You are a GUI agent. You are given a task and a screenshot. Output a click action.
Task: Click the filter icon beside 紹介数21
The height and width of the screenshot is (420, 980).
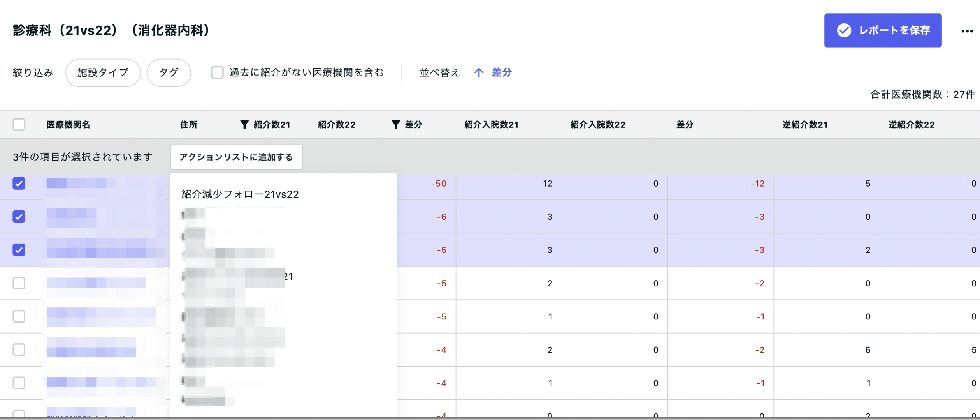coord(244,124)
